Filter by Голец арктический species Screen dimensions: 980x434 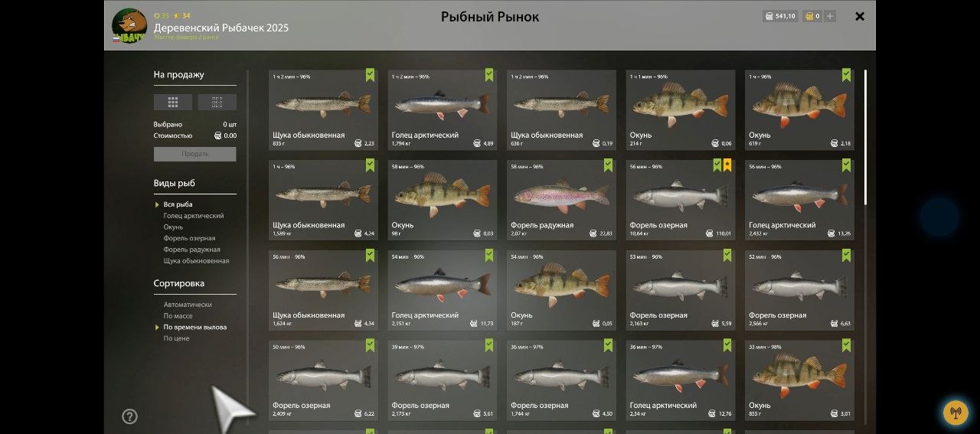point(194,216)
